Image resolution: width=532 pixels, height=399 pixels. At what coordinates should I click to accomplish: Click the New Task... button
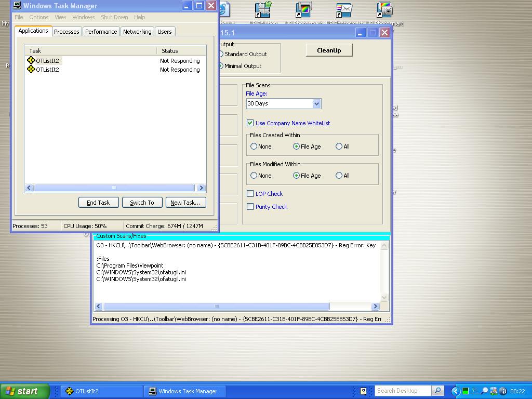185,203
